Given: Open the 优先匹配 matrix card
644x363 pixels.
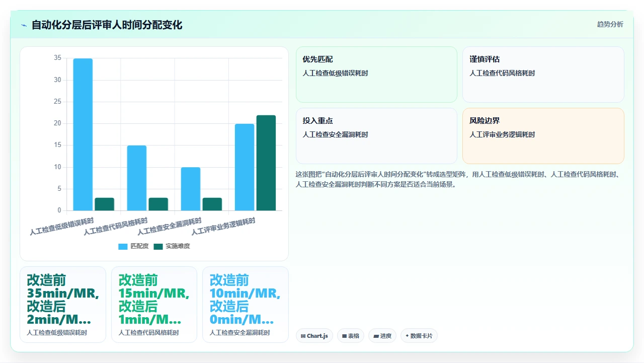Looking at the screenshot, I should (x=376, y=75).
